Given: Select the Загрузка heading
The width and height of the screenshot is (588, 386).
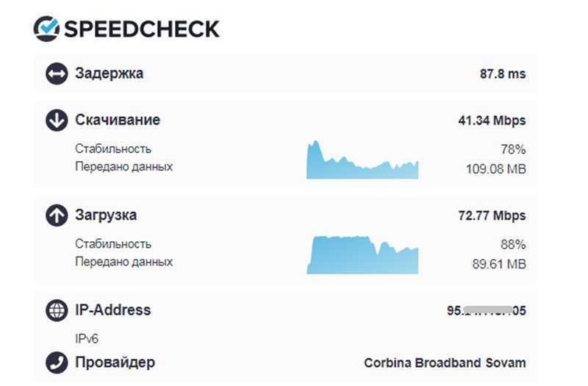Looking at the screenshot, I should tap(106, 215).
